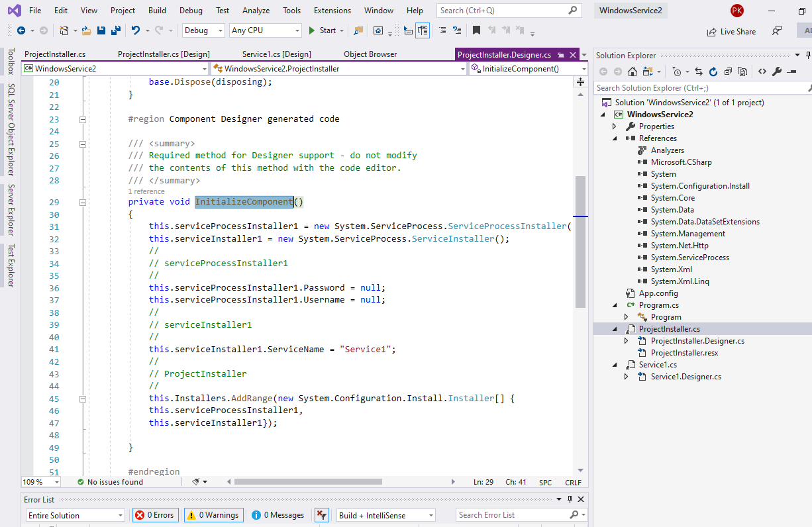This screenshot has height=527, width=812.
Task: Sync Solution Explorer with active document
Action: pyautogui.click(x=698, y=71)
